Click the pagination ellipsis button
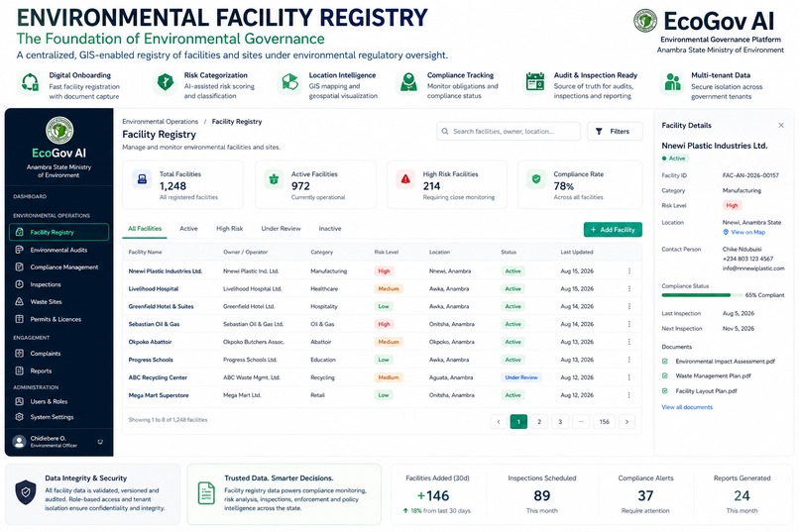The height and width of the screenshot is (532, 799). coord(581,421)
